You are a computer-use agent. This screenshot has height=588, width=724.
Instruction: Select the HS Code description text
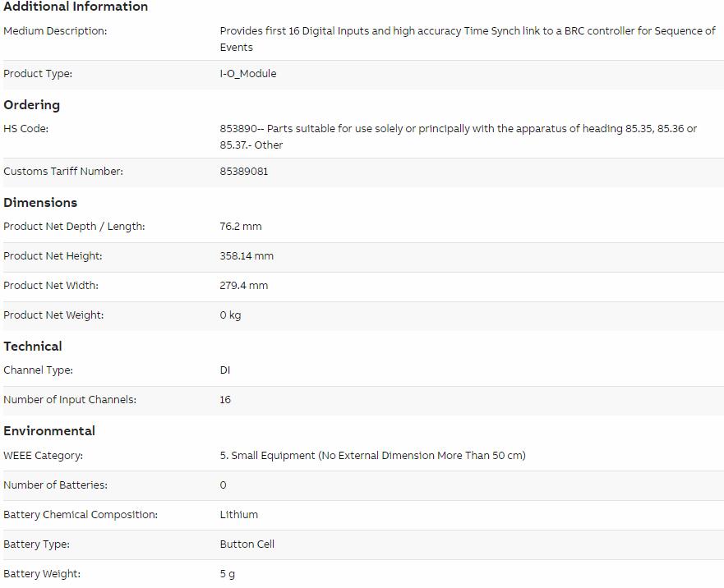(458, 136)
